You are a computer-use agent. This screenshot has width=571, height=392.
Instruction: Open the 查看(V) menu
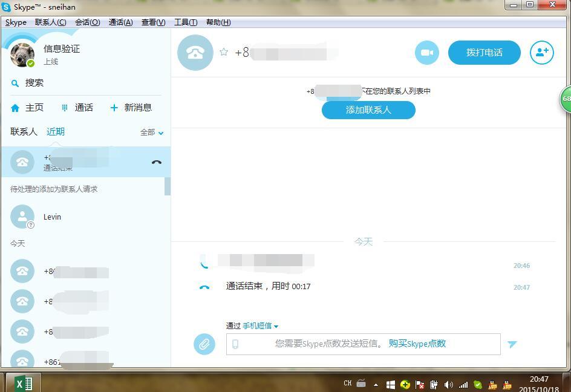153,22
